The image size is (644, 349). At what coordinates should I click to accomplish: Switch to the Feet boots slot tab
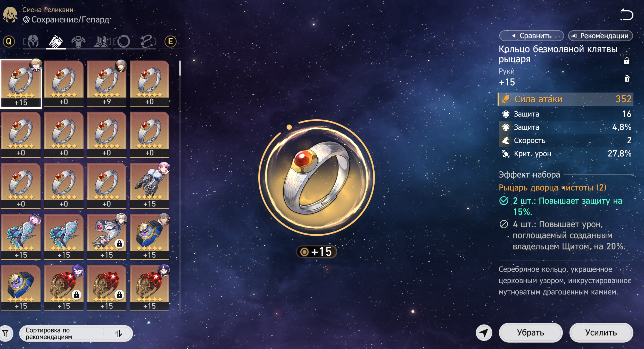pos(101,41)
